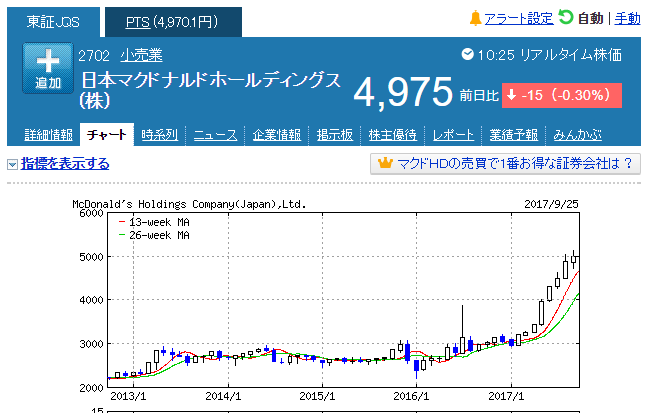Click the clock icon beside 10:25
The height and width of the screenshot is (413, 654).
[x=468, y=54]
